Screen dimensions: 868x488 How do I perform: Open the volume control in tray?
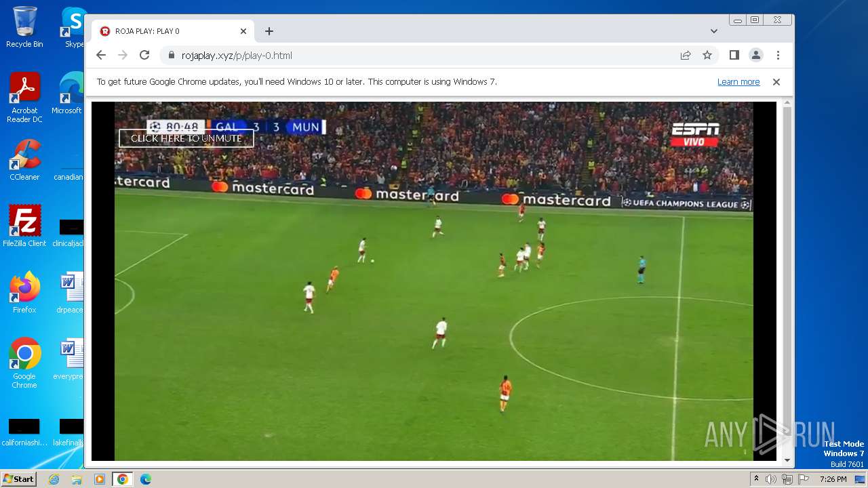[771, 479]
